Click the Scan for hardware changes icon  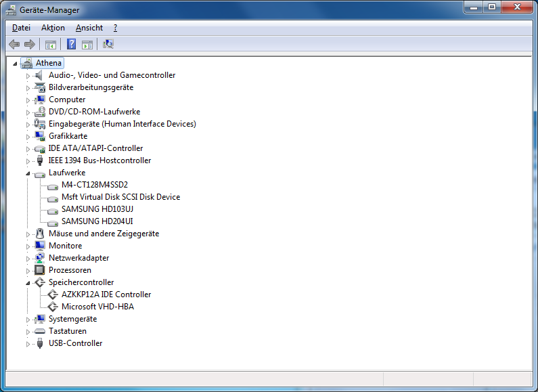(108, 44)
